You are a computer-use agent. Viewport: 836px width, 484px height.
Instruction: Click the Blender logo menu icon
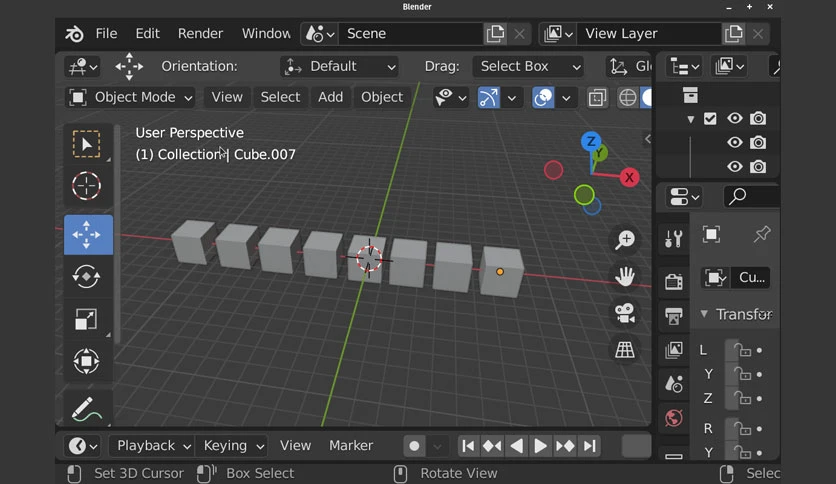click(x=74, y=34)
